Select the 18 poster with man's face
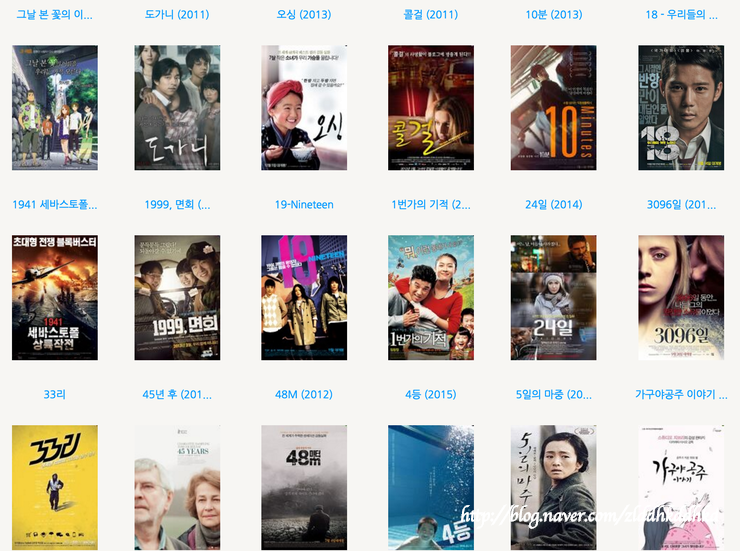This screenshot has width=740, height=551. coord(681,108)
